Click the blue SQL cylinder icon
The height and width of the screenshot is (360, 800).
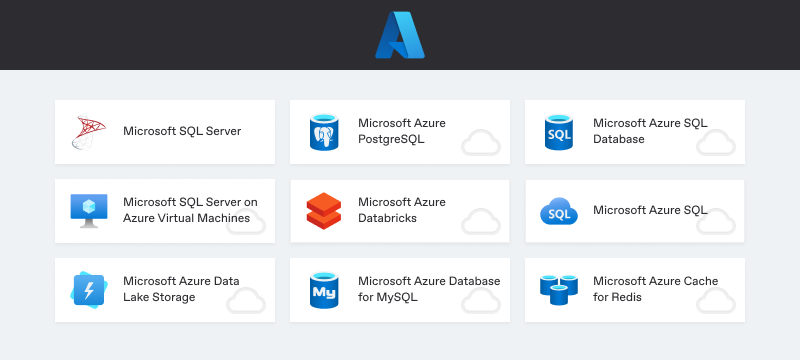559,132
